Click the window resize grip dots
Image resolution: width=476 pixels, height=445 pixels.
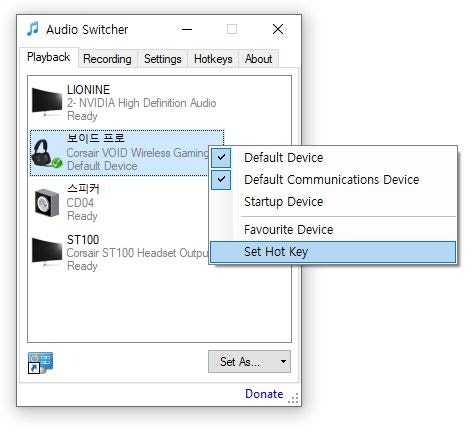pyautogui.click(x=293, y=398)
